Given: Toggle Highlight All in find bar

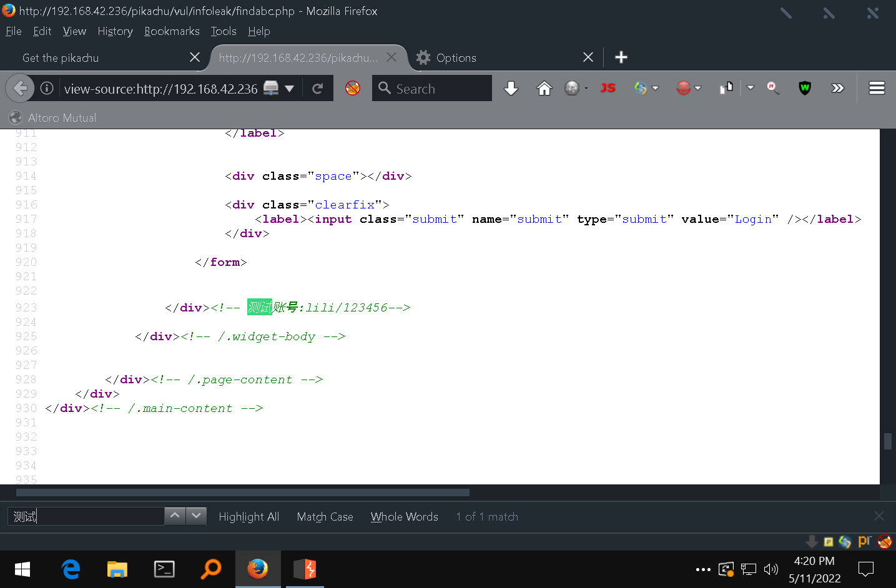Looking at the screenshot, I should pos(249,517).
